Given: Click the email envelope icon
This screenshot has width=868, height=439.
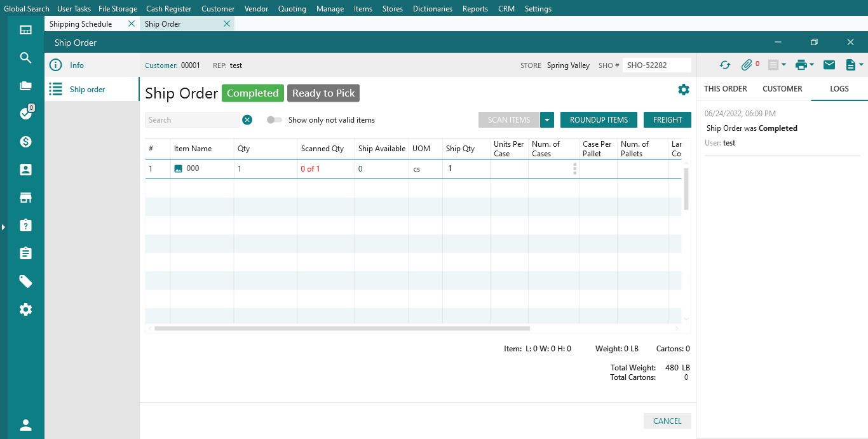Looking at the screenshot, I should tap(829, 65).
